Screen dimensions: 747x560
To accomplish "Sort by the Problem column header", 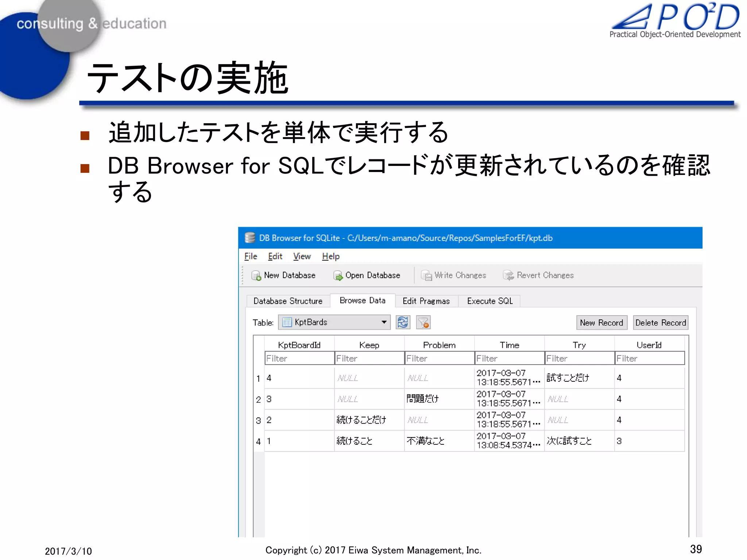I will point(439,345).
